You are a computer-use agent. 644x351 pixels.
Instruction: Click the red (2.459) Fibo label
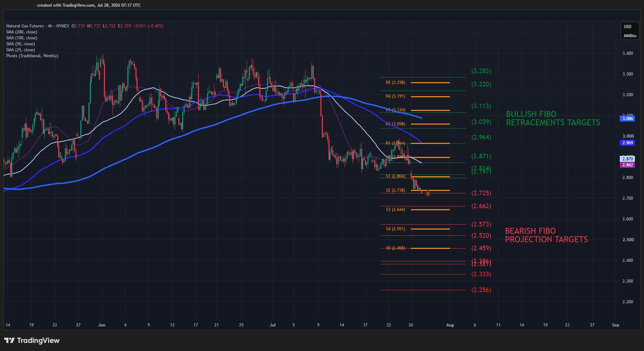tap(481, 248)
